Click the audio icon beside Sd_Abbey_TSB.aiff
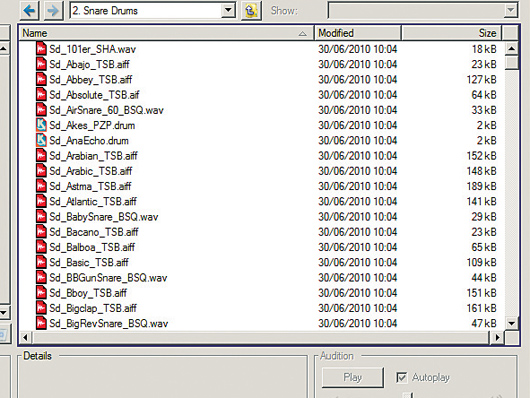 (41, 79)
